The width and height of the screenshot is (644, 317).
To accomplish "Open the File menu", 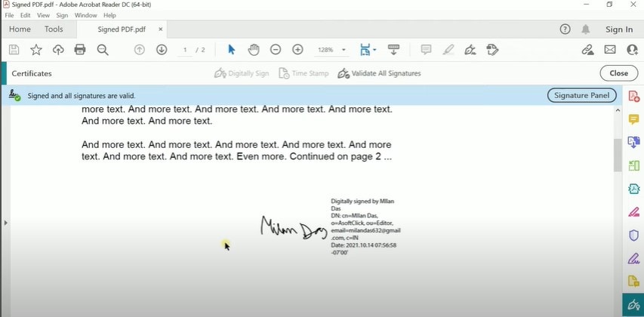I will point(9,15).
